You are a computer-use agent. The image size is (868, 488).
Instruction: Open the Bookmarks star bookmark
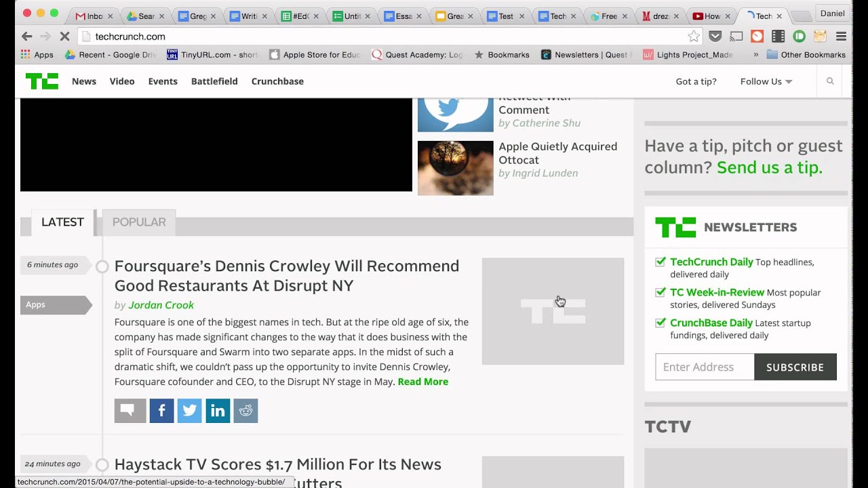502,55
